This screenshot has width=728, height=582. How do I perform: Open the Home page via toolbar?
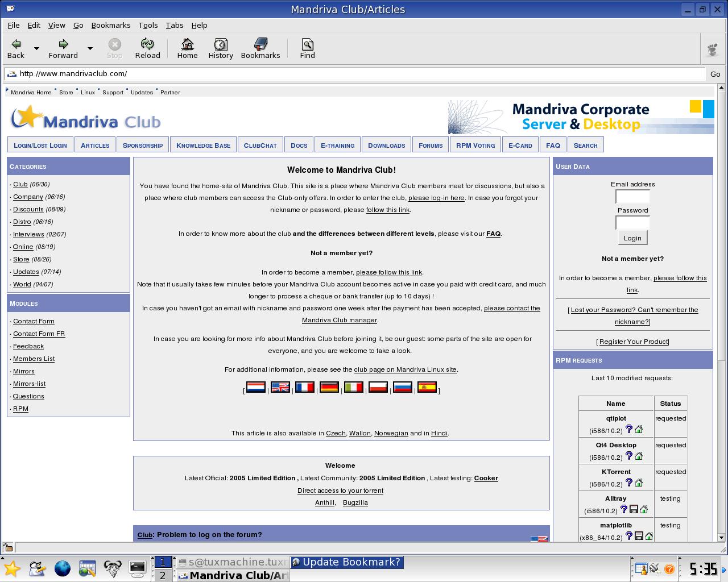coord(187,49)
